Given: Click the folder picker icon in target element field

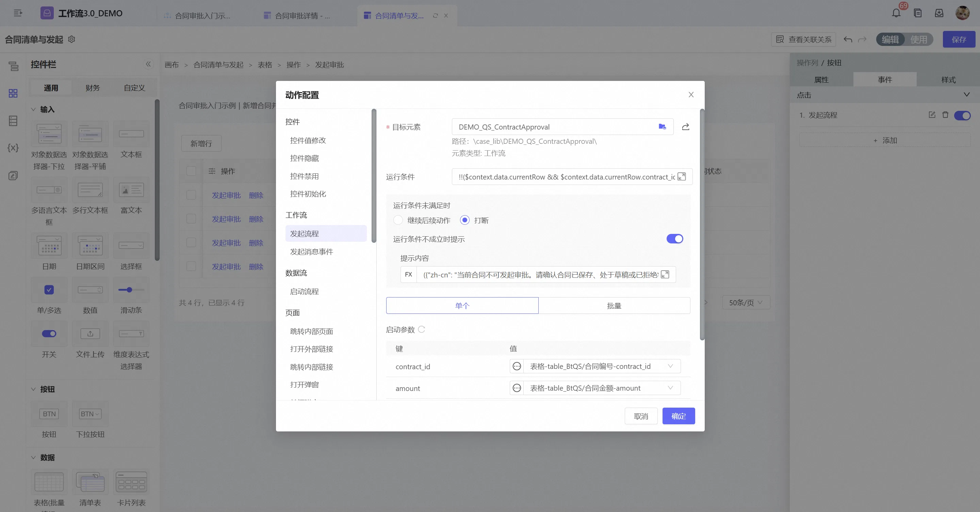Looking at the screenshot, I should [x=662, y=126].
